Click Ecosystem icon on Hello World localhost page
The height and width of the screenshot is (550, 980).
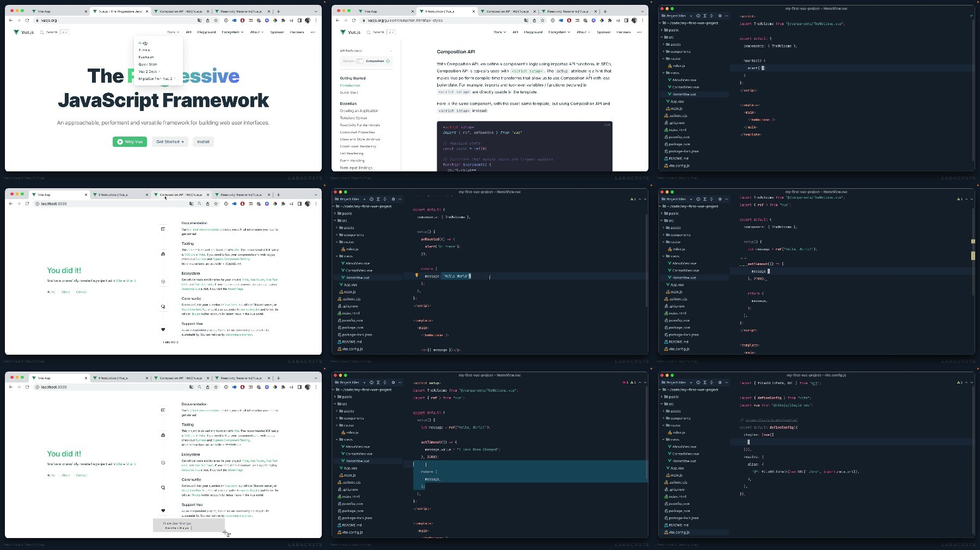[x=163, y=282]
